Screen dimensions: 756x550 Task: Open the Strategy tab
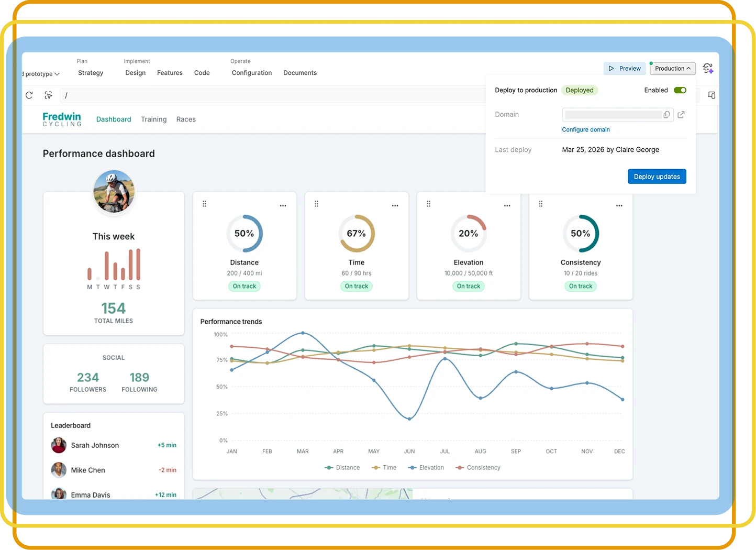(x=91, y=73)
